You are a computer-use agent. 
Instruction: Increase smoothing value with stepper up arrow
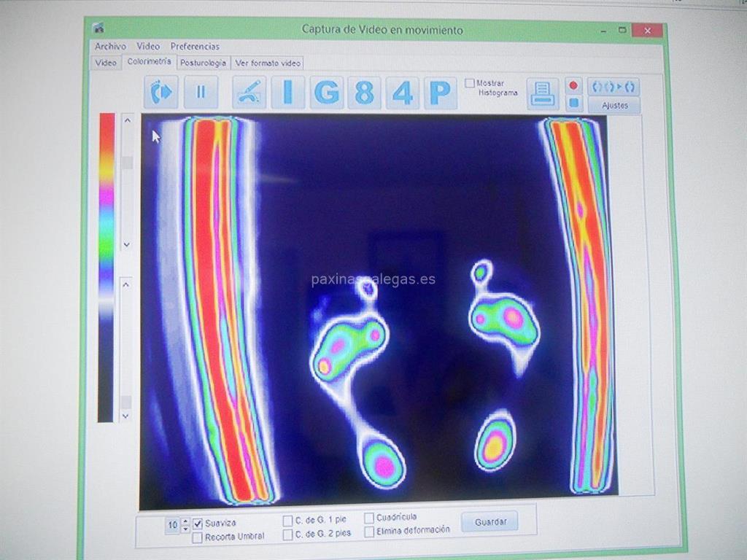[x=185, y=520]
